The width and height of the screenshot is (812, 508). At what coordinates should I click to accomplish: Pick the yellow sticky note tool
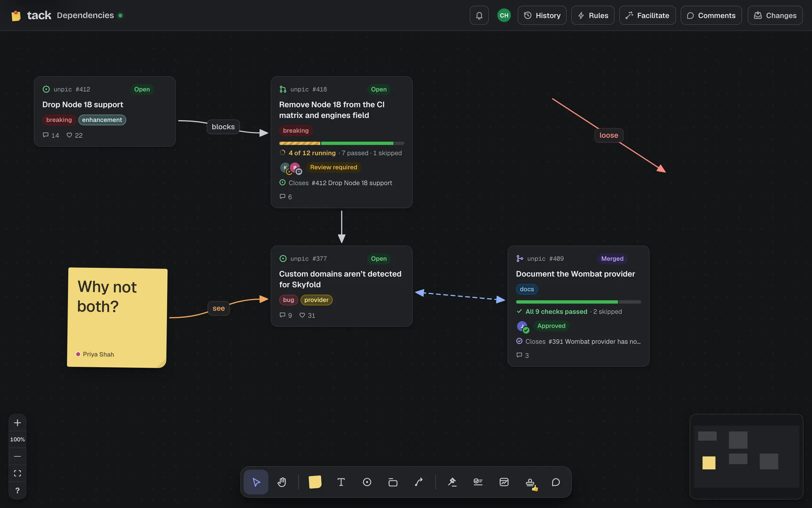pyautogui.click(x=315, y=482)
